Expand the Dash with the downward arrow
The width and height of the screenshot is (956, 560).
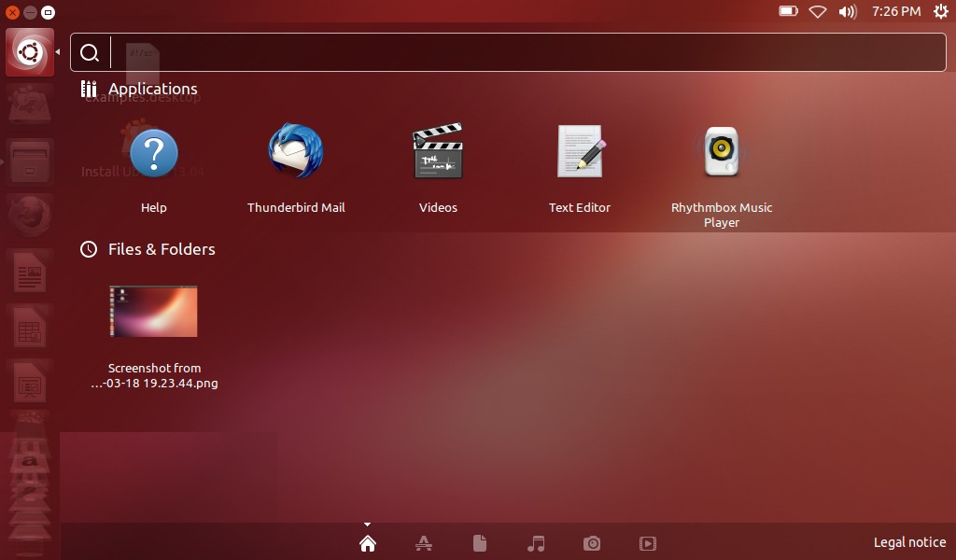click(x=367, y=524)
